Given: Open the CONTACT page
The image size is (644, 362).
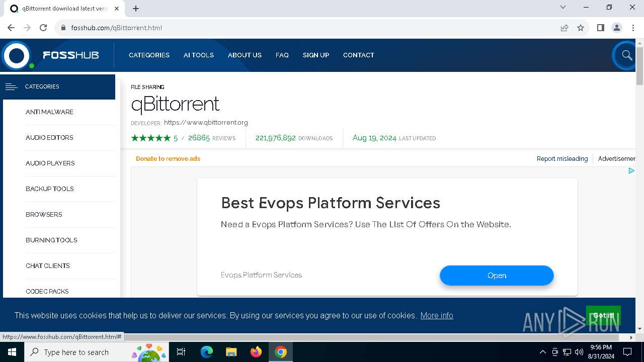Looking at the screenshot, I should click(359, 55).
